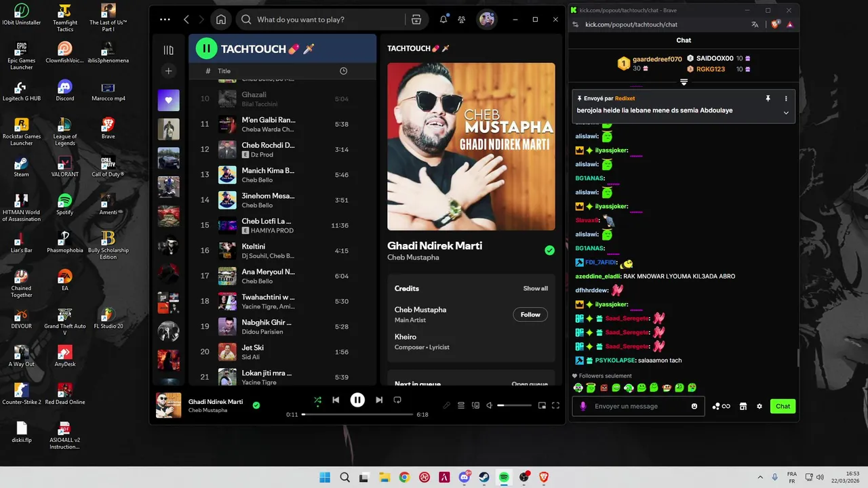This screenshot has width=868, height=488.
Task: Select track Ana Meryoul N
Action: tap(282, 276)
